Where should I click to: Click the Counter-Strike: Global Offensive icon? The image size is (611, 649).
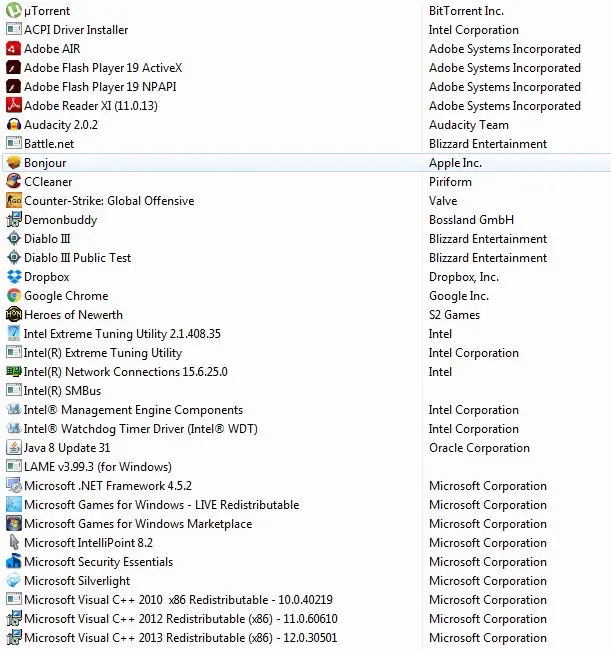14,201
